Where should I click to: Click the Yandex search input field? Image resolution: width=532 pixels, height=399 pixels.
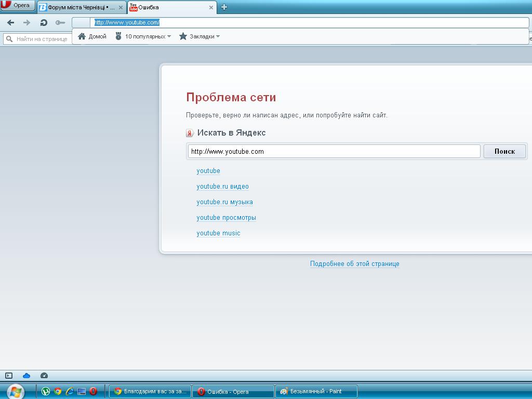[334, 152]
